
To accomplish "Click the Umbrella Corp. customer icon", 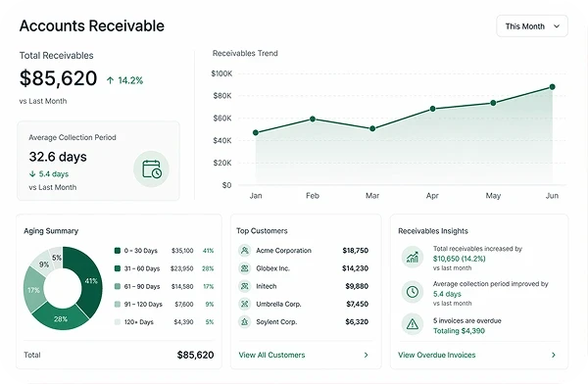I will [244, 304].
